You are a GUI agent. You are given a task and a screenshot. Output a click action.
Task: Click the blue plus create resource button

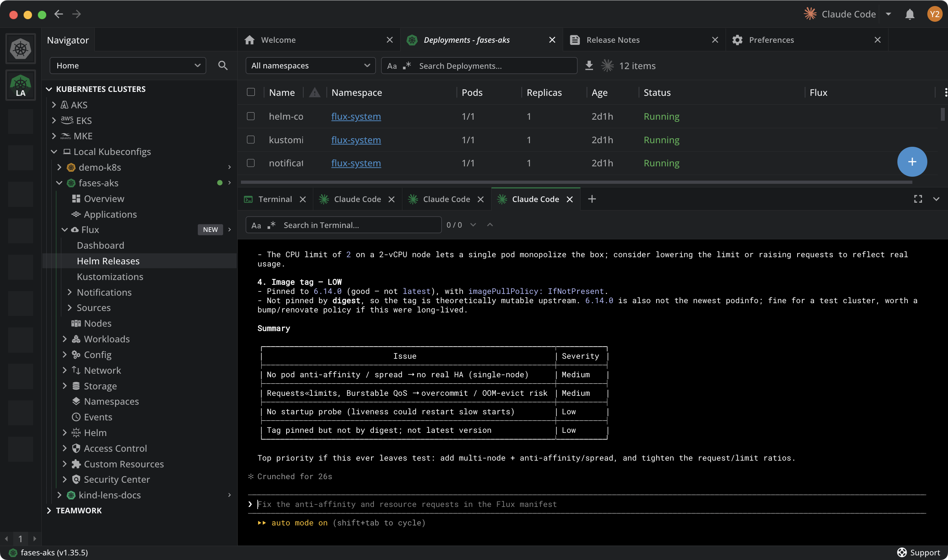tap(912, 162)
